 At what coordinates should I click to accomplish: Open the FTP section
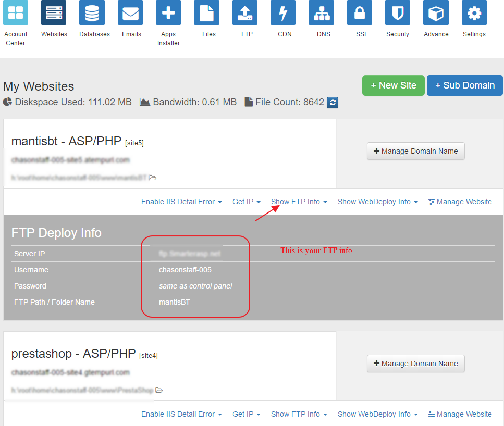tap(245, 12)
